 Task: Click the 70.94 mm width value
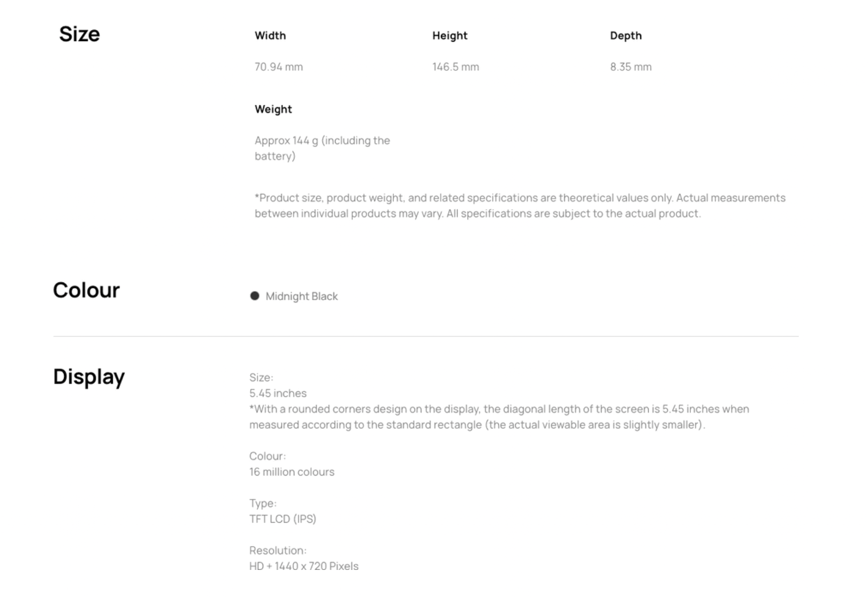(278, 67)
